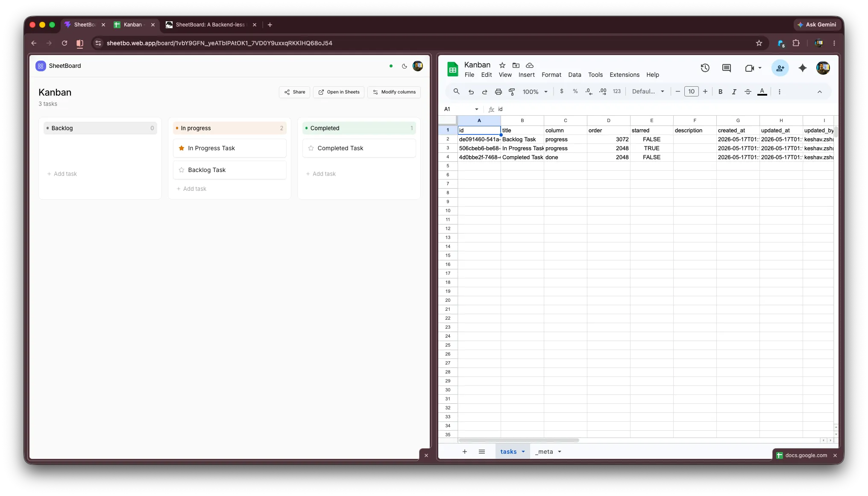Click cloud document status icon

coord(530,65)
